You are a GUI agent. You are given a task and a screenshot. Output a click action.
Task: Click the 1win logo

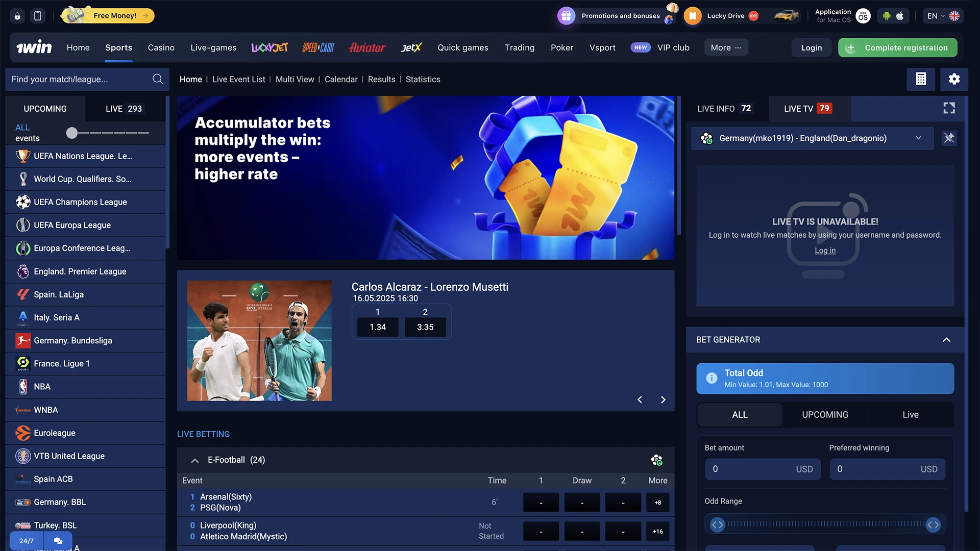pos(34,47)
